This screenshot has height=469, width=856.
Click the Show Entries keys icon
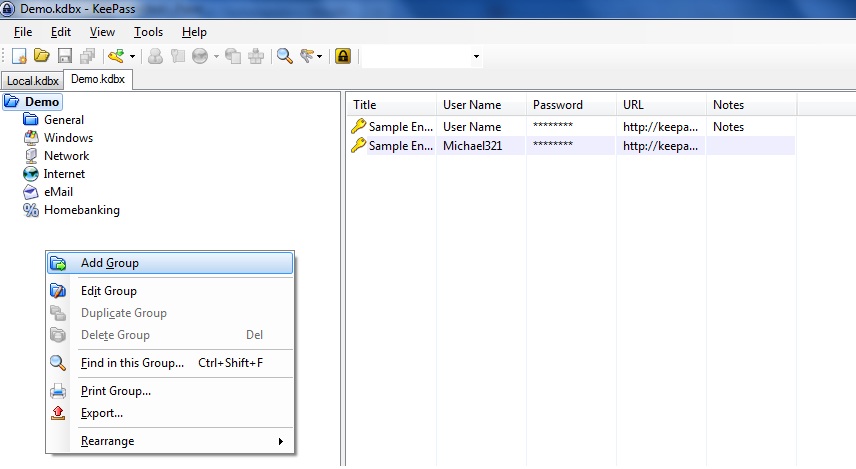click(307, 56)
